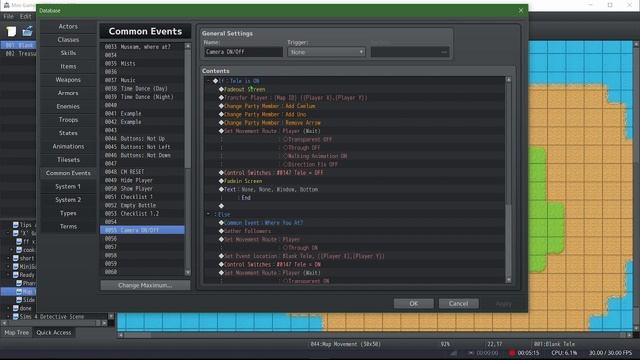Expand the 'X' map in the tree
Image resolution: width=640 pixels, height=360 pixels.
(8, 233)
